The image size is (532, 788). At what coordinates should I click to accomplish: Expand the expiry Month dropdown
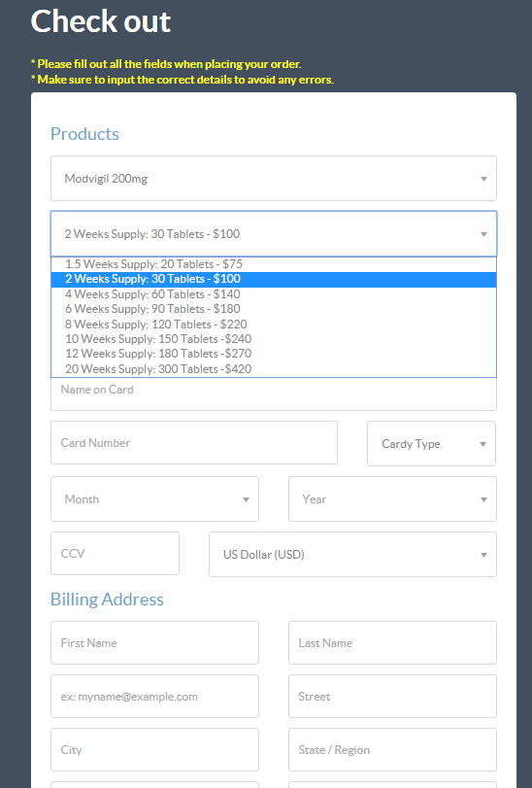tap(154, 499)
